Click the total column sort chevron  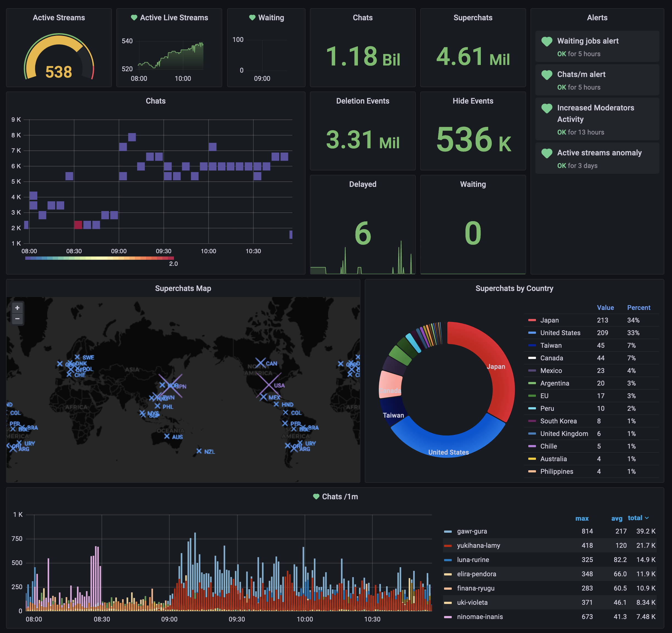click(647, 518)
